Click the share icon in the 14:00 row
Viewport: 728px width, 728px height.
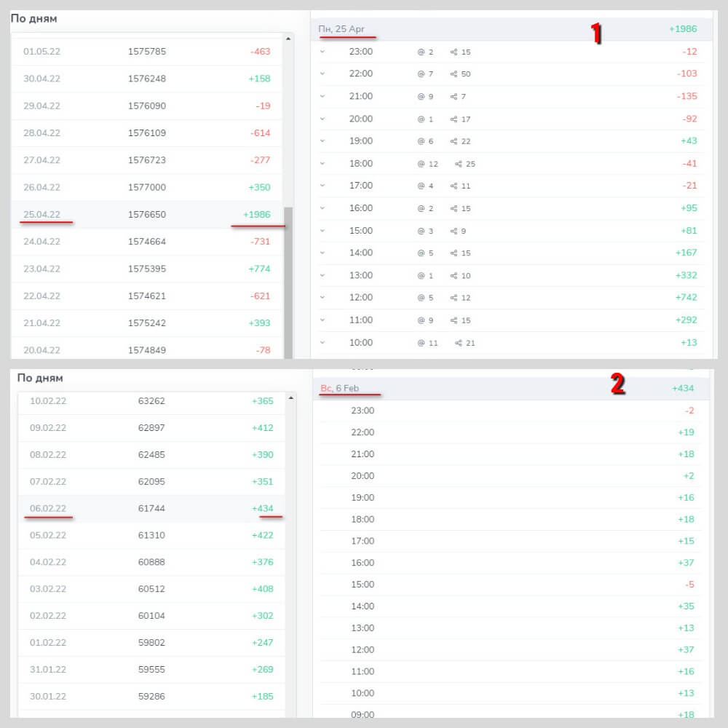tap(454, 253)
